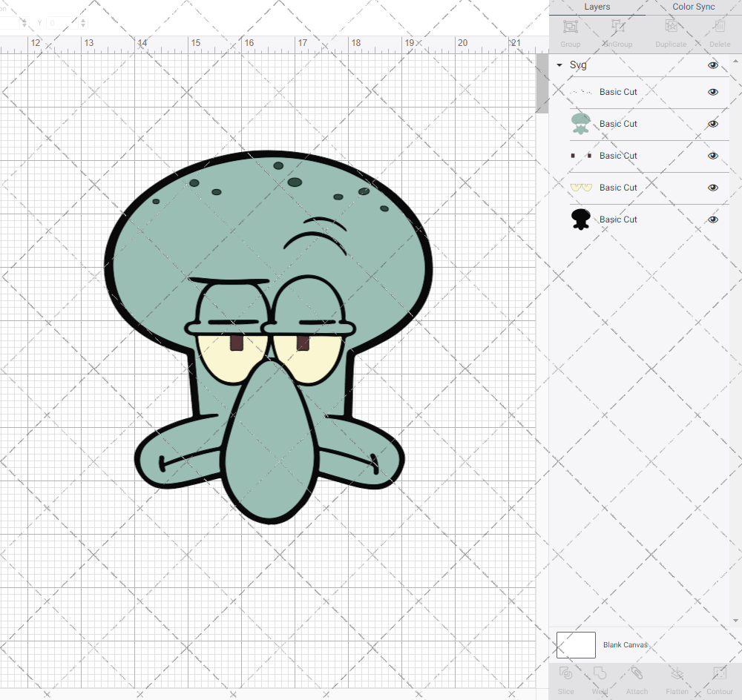Viewport: 742px width, 700px height.
Task: Click the Layers panel scroll down arrow
Action: click(735, 621)
